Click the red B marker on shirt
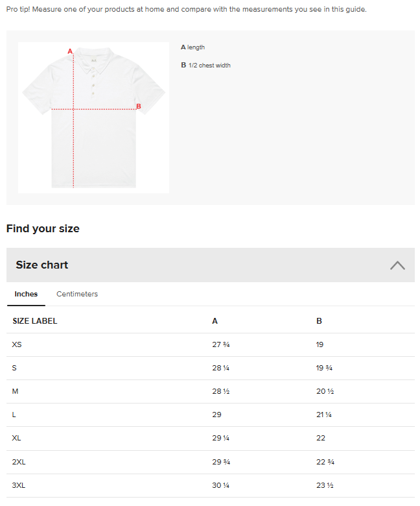420x506 pixels. 139,106
